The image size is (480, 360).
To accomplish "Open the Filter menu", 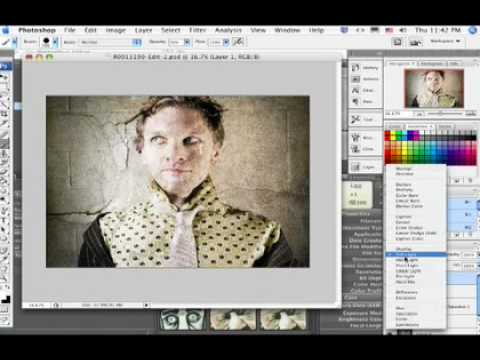I will tap(197, 30).
